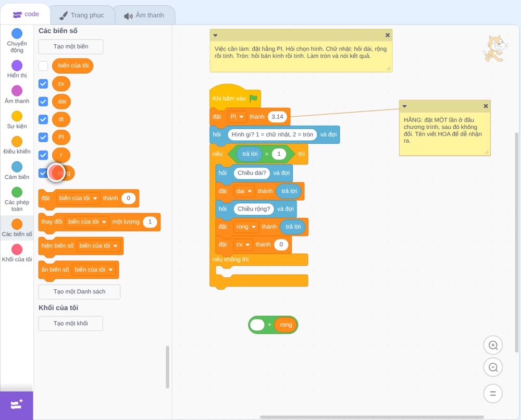Reset workspace zoom to default
Screen dimensions: 521x420
(x=493, y=393)
